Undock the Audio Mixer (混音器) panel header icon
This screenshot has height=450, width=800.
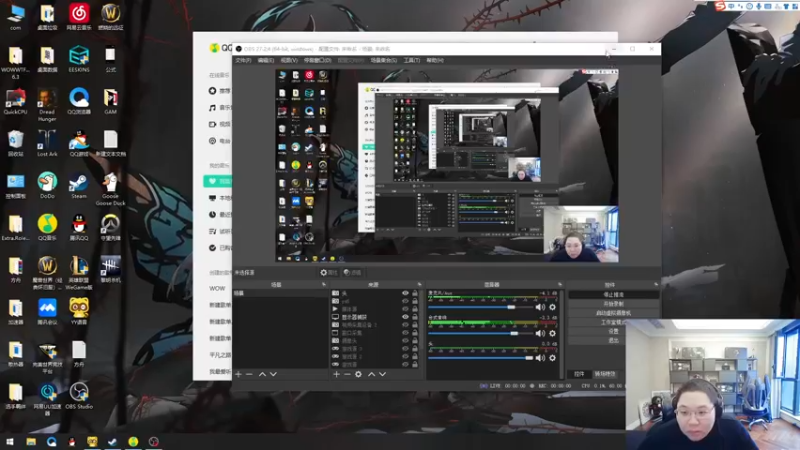[x=560, y=284]
